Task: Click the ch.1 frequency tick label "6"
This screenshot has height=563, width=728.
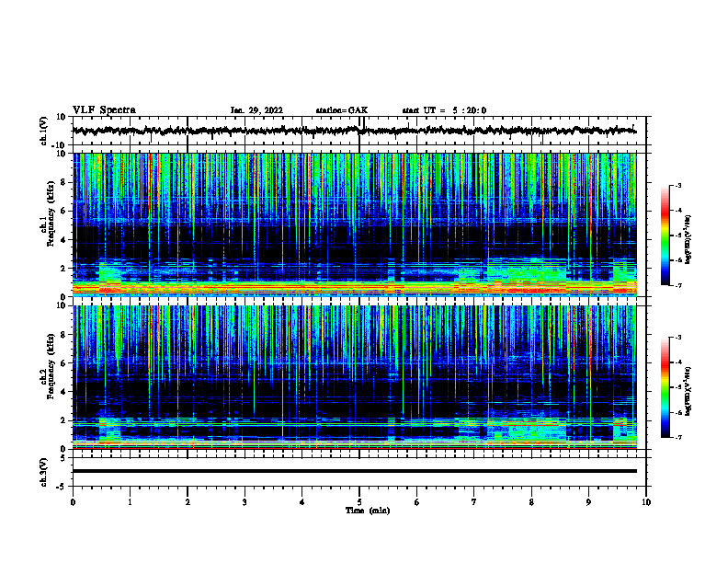Action: pos(63,212)
